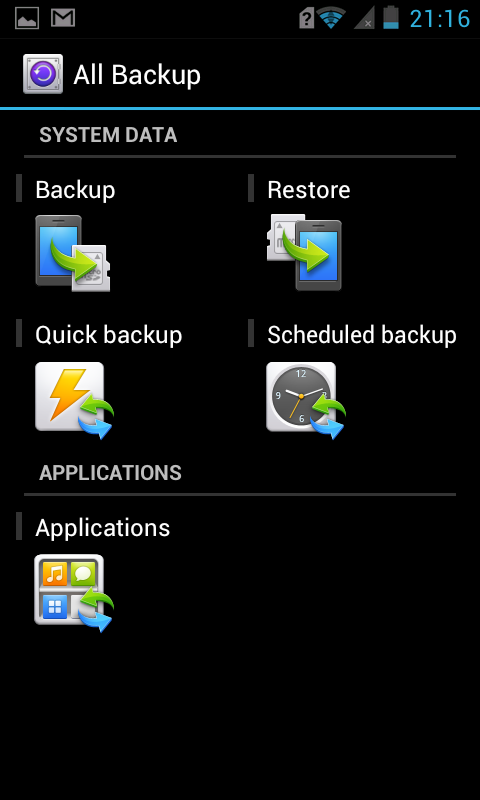Screen dimensions: 480x800
Task: Open Quick backup lightning bolt icon
Action: tap(74, 400)
